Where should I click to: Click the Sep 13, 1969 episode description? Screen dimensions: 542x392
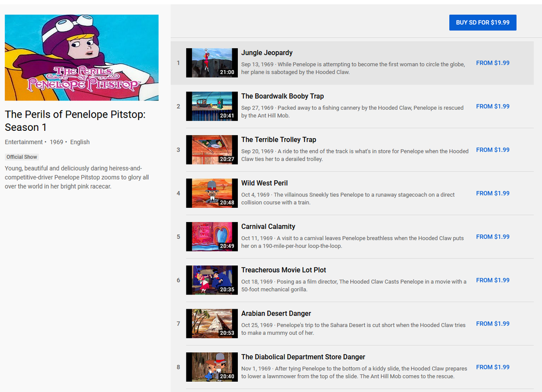[x=353, y=68]
